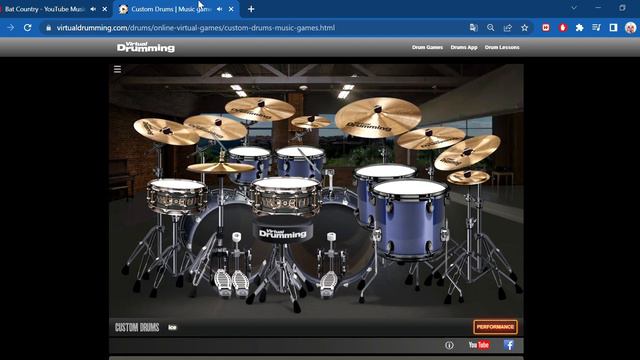Open the YouTube link icon

tap(479, 345)
